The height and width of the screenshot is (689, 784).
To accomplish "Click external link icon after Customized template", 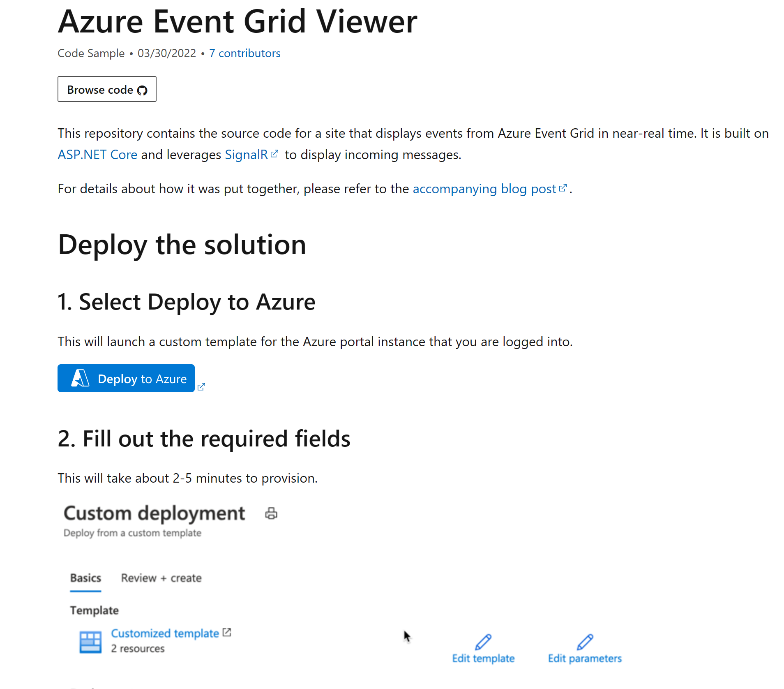I will click(227, 632).
